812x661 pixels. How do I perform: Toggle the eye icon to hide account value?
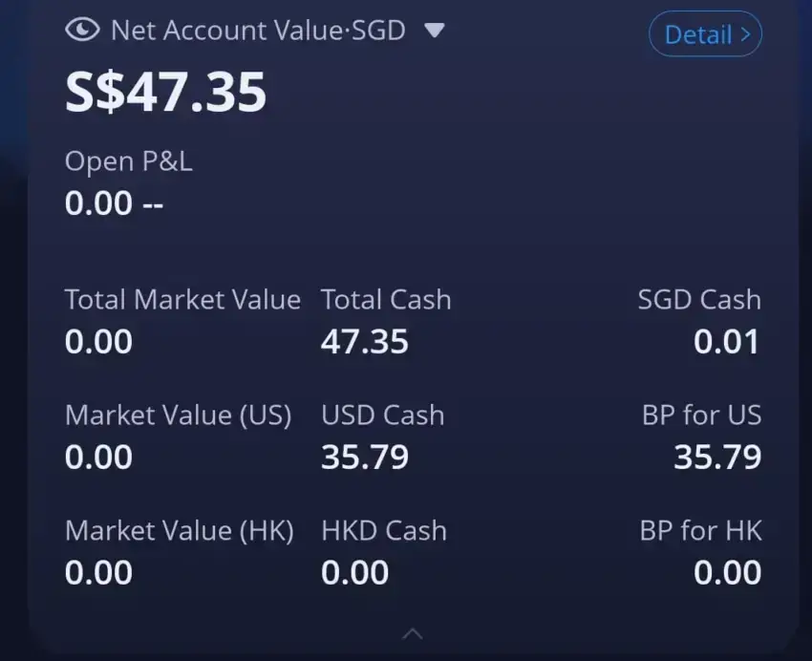coord(82,30)
